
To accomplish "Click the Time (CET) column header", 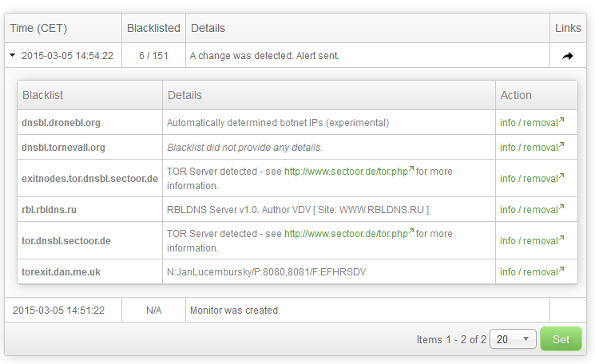I will (x=38, y=28).
